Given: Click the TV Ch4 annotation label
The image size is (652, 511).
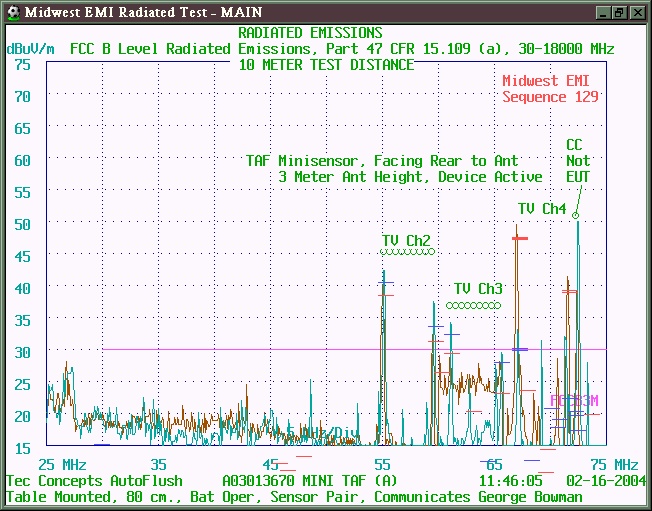Looking at the screenshot, I should 542,209.
